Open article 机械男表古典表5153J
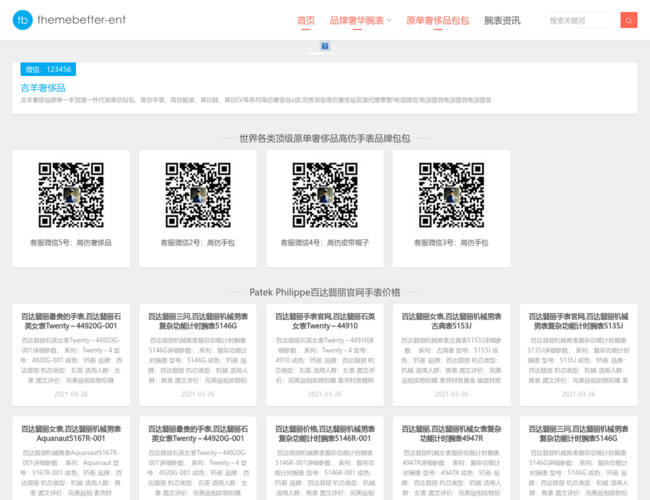Viewport: 650px width, 500px height. 451,321
